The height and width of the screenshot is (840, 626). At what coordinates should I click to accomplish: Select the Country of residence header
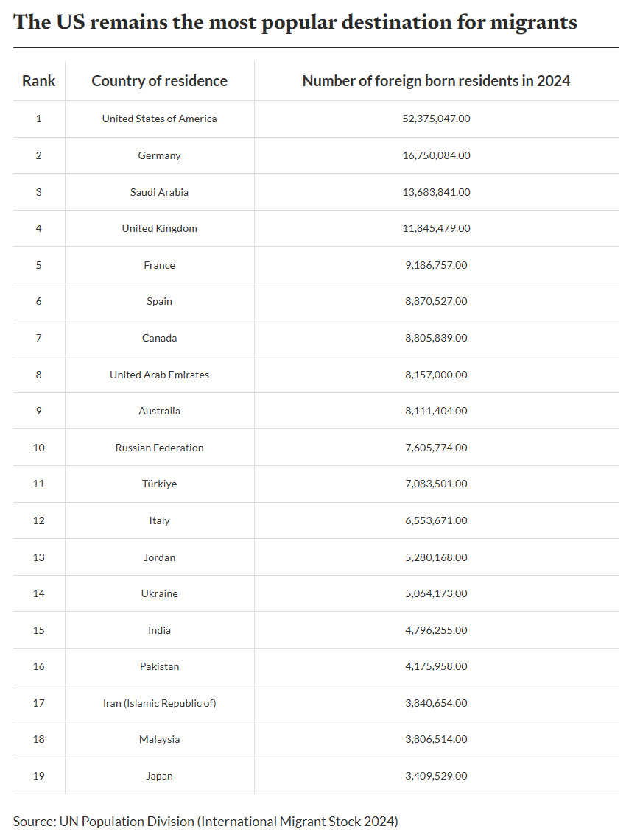pyautogui.click(x=159, y=81)
